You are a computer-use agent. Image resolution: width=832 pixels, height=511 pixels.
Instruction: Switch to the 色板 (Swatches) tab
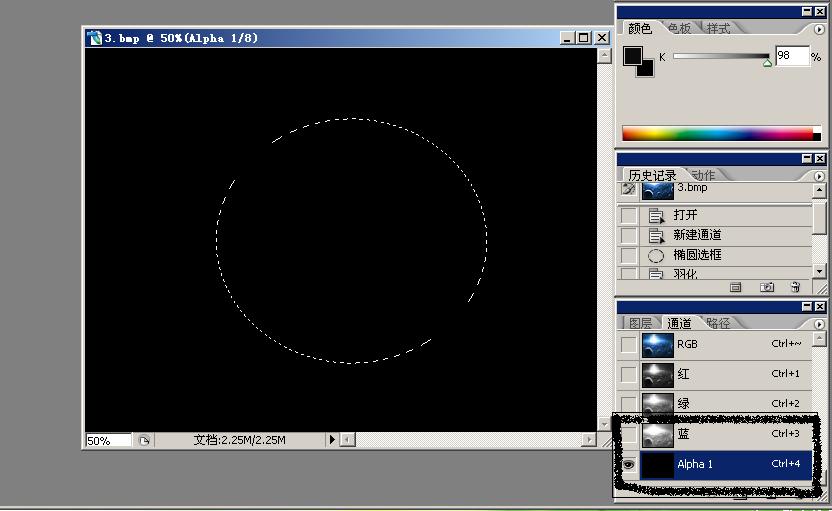click(x=679, y=28)
